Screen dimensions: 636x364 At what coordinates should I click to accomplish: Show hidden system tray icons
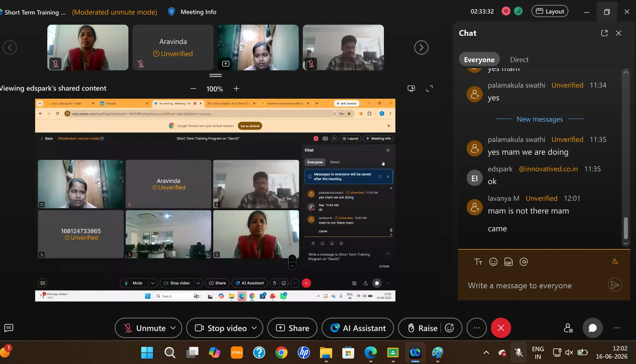coord(486,353)
